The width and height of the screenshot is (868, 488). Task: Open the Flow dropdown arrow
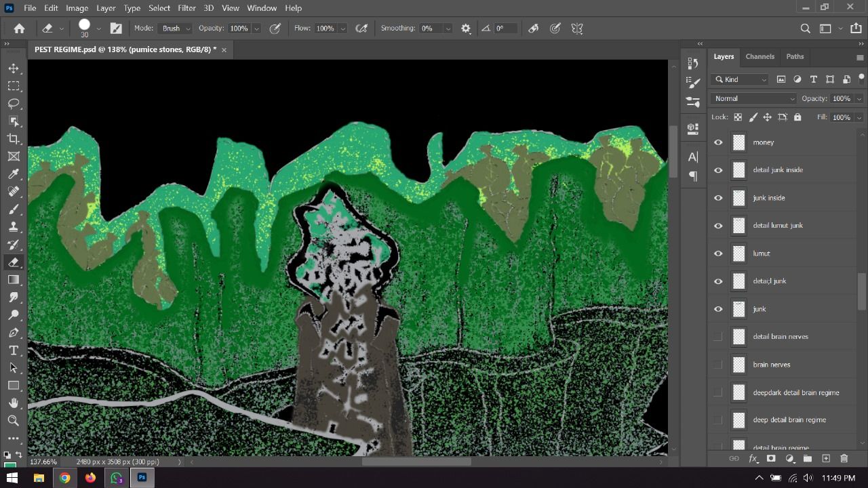tap(342, 28)
